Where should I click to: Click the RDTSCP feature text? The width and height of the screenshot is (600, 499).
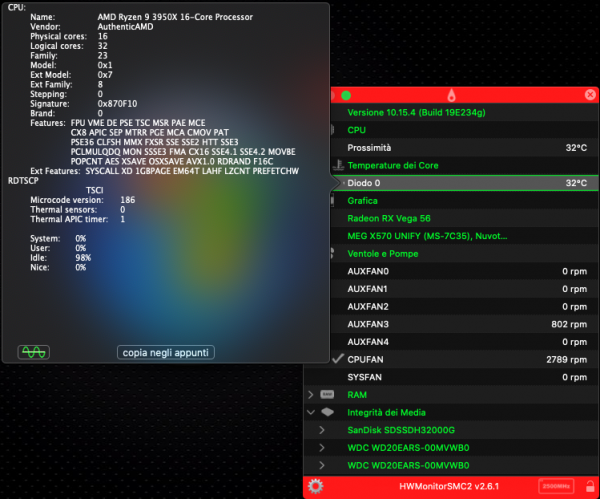[23, 181]
